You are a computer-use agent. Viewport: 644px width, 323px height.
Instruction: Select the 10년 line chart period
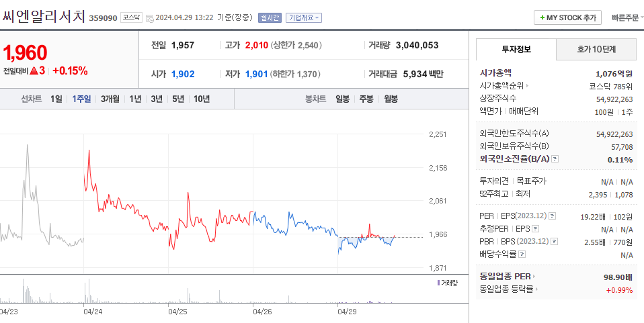tap(202, 99)
